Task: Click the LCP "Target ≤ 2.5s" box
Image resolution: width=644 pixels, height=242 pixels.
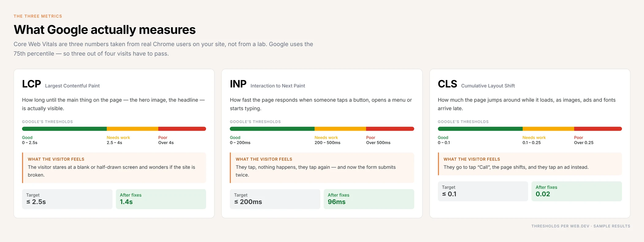Action: [67, 199]
